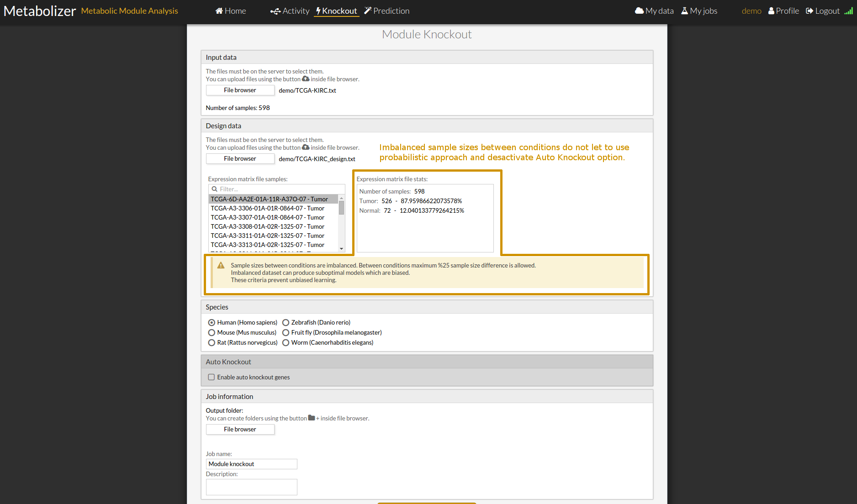
Task: Click the Home house icon
Action: pyautogui.click(x=219, y=11)
